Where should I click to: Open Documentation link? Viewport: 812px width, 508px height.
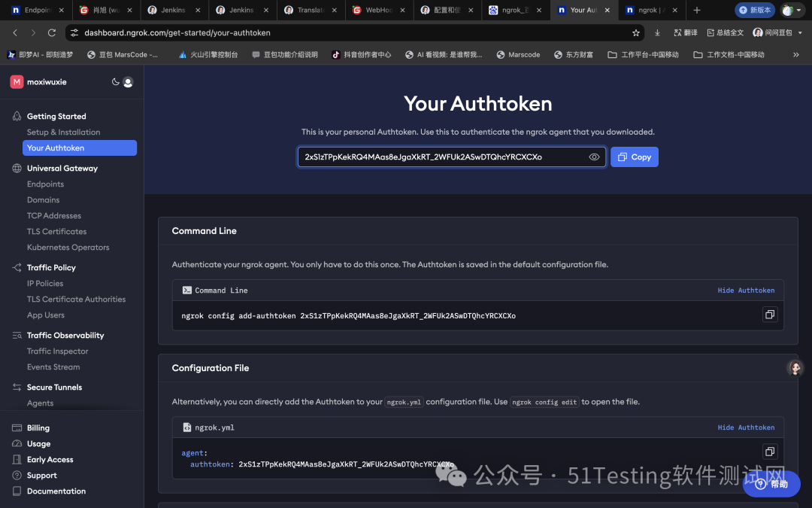pyautogui.click(x=56, y=491)
